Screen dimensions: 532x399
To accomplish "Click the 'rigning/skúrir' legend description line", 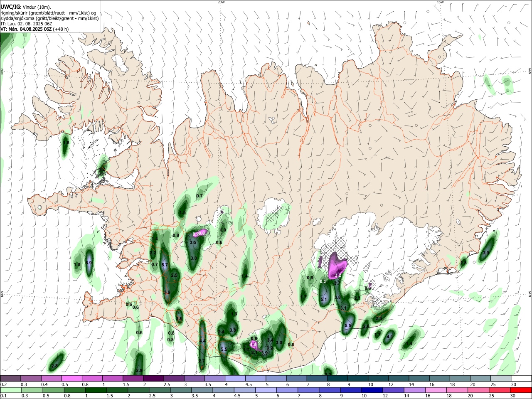I will click(x=48, y=12).
